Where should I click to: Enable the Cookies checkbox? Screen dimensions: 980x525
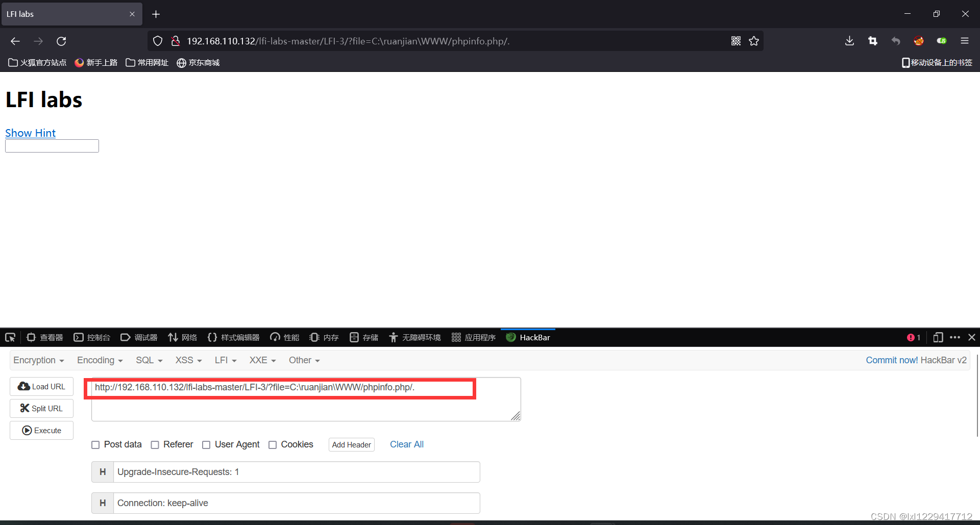(273, 444)
